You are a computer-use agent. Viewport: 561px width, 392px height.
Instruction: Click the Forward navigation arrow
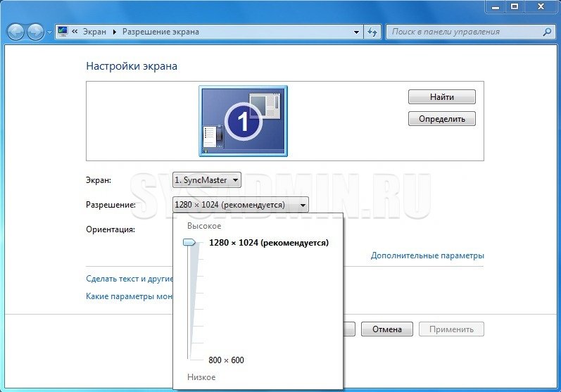[x=35, y=32]
